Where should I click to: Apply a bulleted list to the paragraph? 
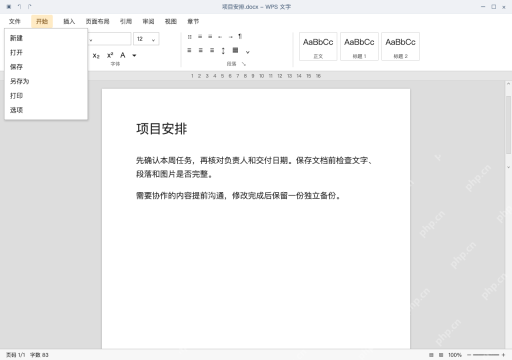[x=189, y=37]
